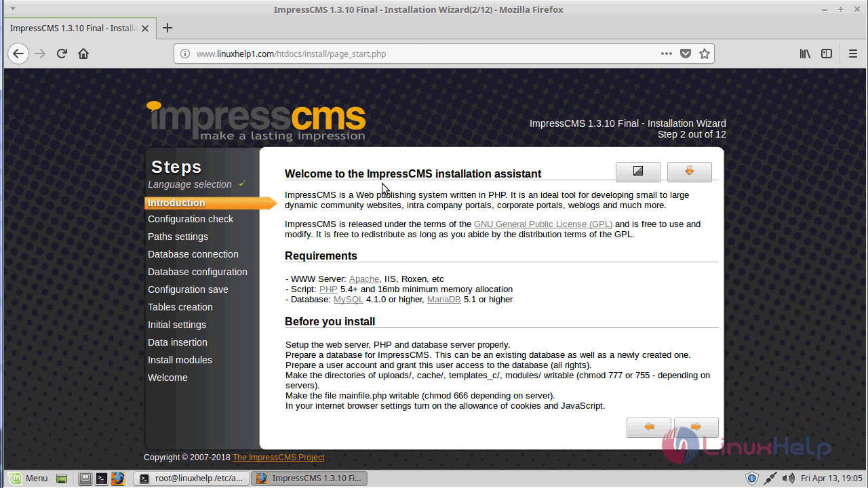Launch the file manager from the panel
868x488 pixels.
coord(85,479)
